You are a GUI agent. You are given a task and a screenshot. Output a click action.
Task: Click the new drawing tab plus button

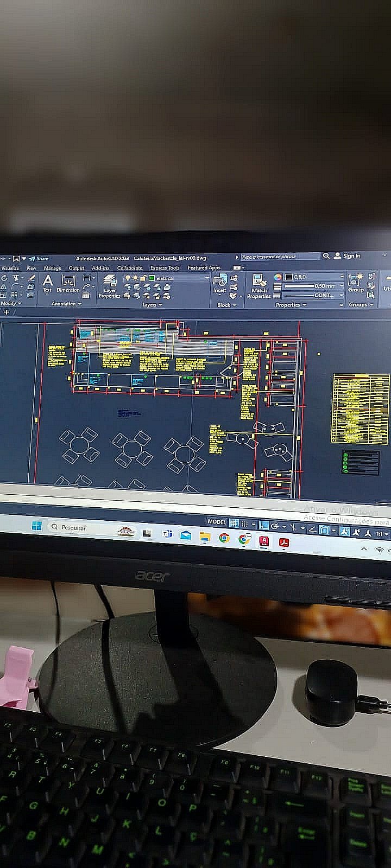pyautogui.click(x=7, y=312)
